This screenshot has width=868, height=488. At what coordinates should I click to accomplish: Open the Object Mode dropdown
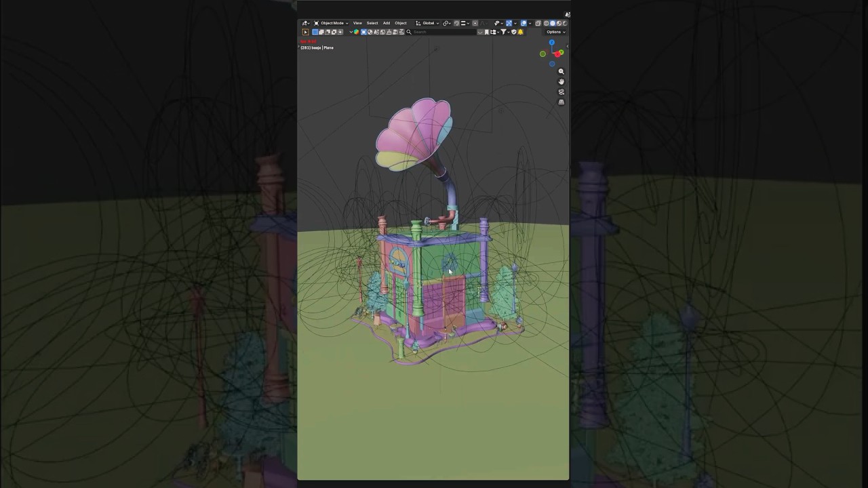click(x=330, y=23)
